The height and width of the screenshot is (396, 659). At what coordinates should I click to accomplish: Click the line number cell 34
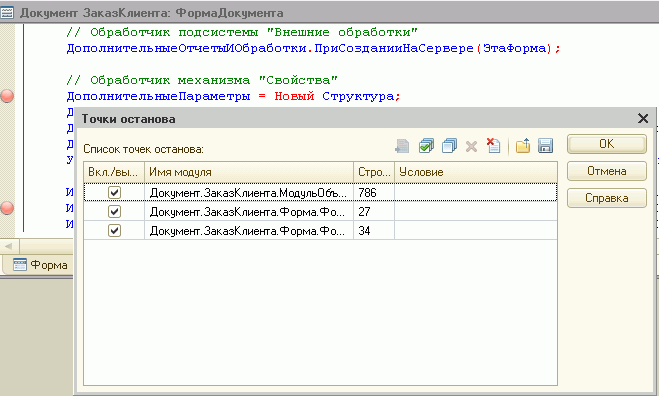[x=374, y=230]
